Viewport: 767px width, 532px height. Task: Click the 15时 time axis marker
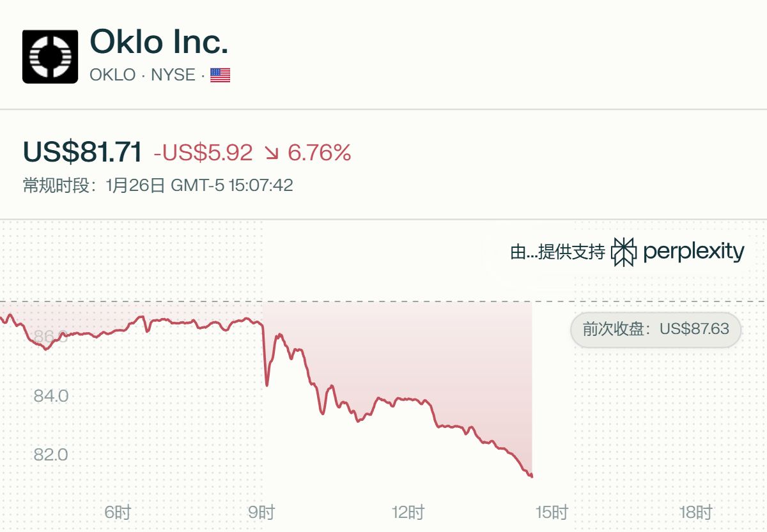pyautogui.click(x=552, y=512)
